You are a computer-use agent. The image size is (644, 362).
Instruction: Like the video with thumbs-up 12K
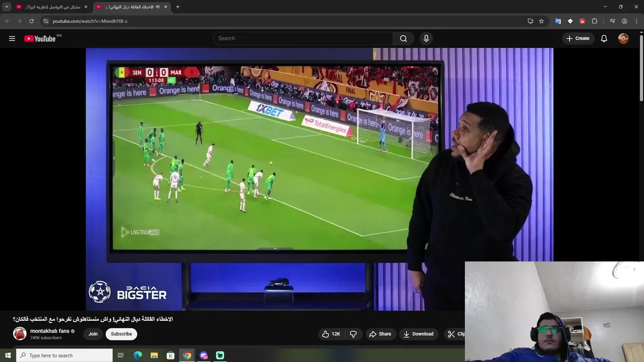[331, 334]
